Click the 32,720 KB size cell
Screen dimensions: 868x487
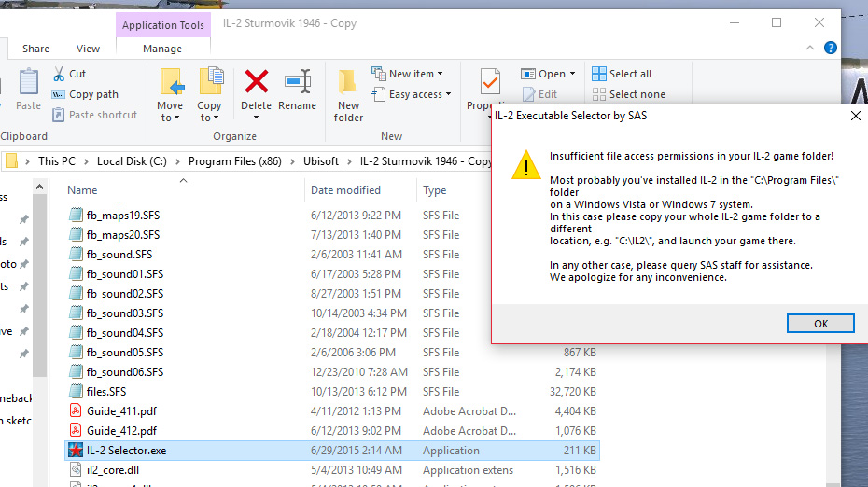pyautogui.click(x=572, y=391)
